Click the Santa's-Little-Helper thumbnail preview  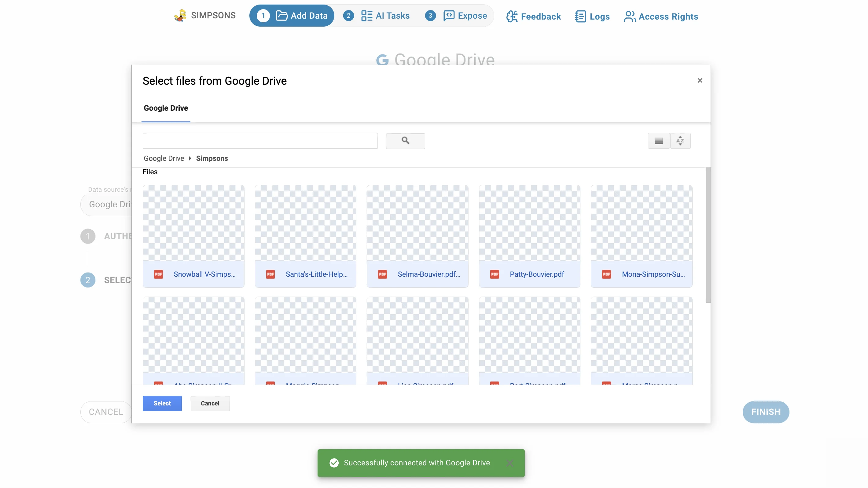pos(305,223)
